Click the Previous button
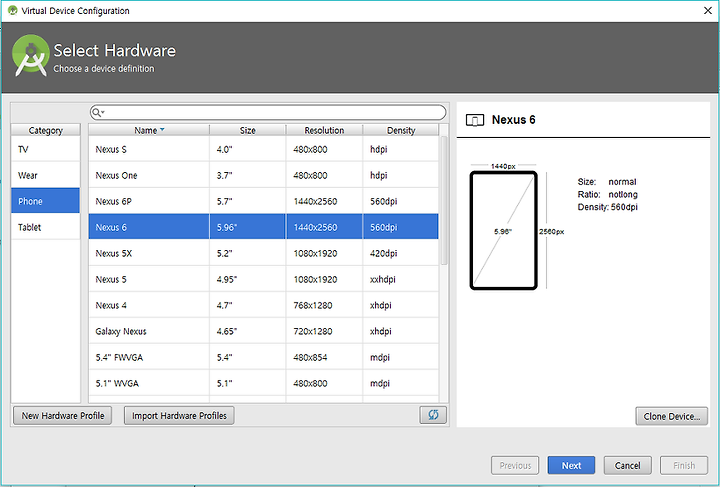The width and height of the screenshot is (720, 487). click(x=515, y=465)
